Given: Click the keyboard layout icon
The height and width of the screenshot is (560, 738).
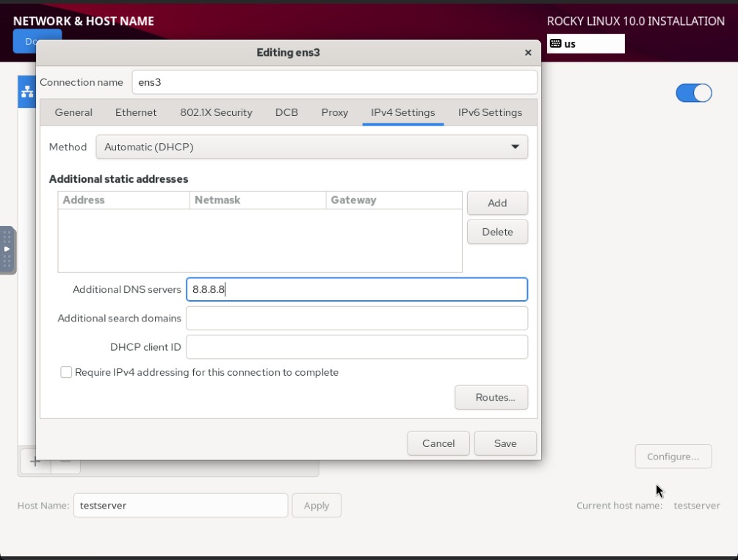Looking at the screenshot, I should [555, 43].
